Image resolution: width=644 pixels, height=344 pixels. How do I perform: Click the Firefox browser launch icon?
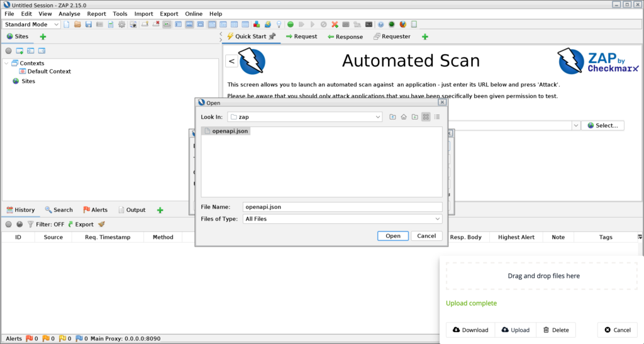(403, 25)
